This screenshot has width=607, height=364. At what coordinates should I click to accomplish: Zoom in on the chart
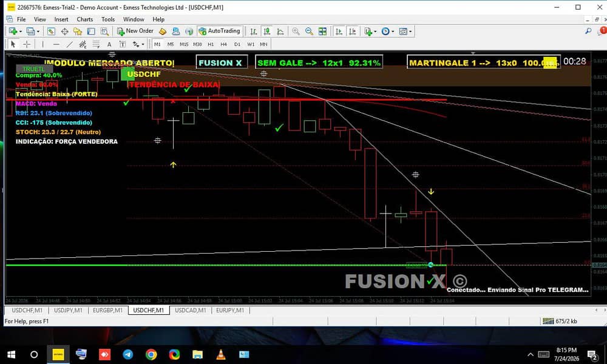296,32
